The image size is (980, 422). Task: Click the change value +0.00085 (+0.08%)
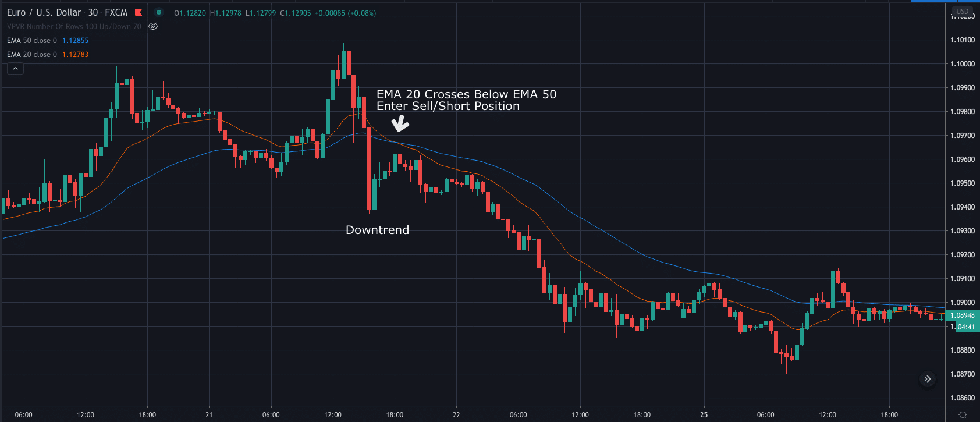pos(345,13)
